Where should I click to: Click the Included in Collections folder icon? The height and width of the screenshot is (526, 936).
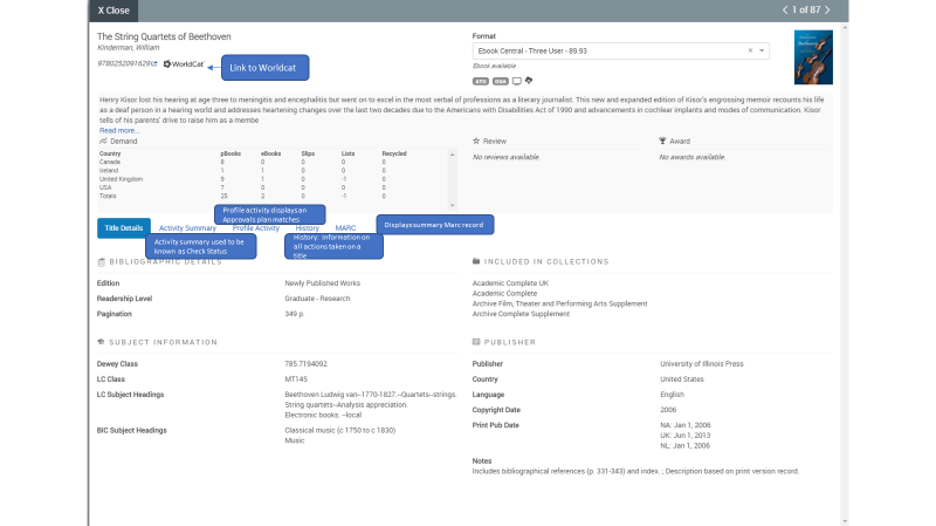[x=476, y=261]
